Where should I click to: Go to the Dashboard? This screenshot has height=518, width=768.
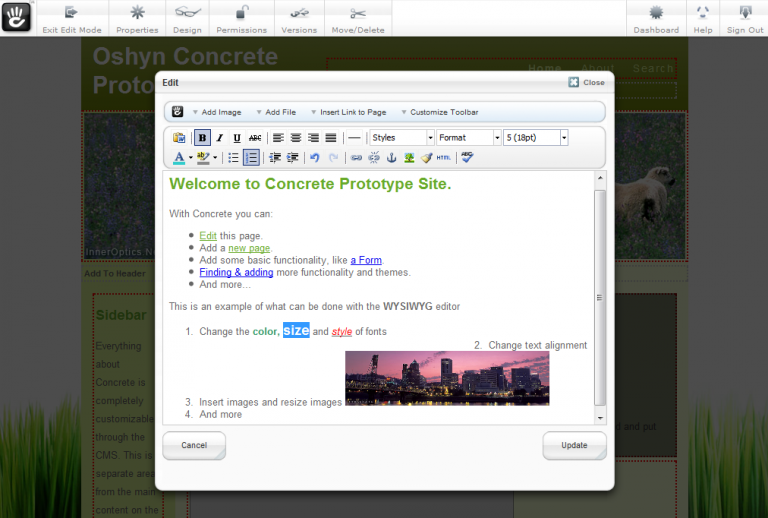[x=656, y=19]
